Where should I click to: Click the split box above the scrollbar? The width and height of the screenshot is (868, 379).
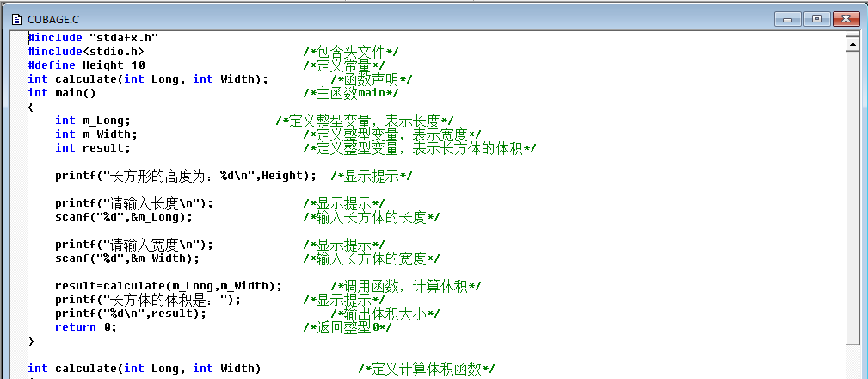pos(852,34)
